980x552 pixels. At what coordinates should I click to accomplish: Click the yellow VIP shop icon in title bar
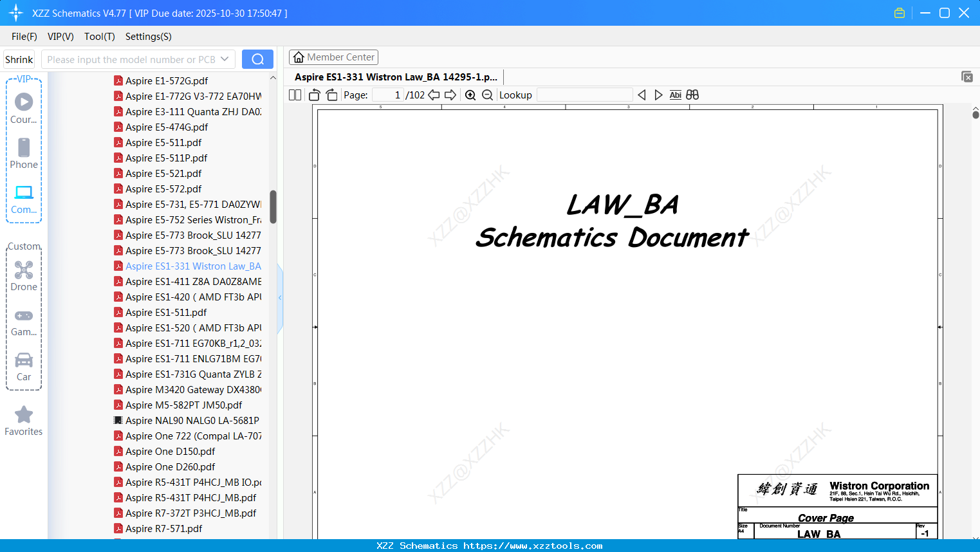coord(900,13)
